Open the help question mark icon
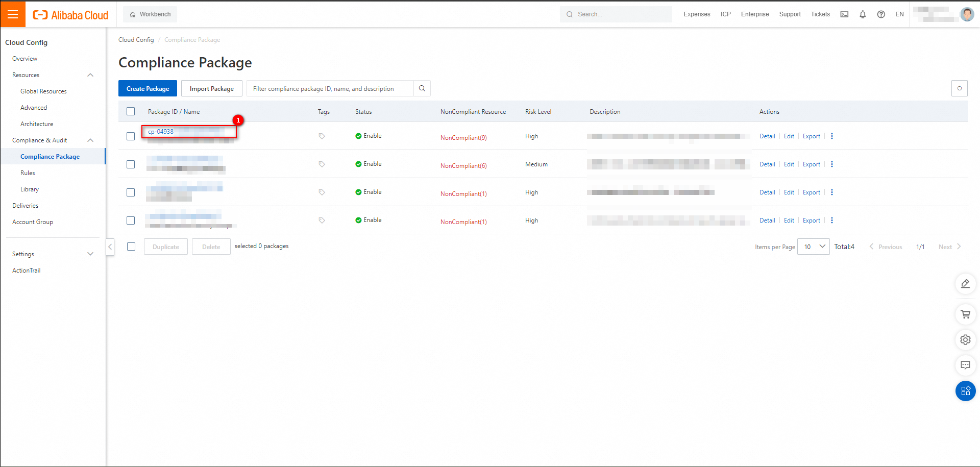Screen dimensions: 980x467 point(881,14)
